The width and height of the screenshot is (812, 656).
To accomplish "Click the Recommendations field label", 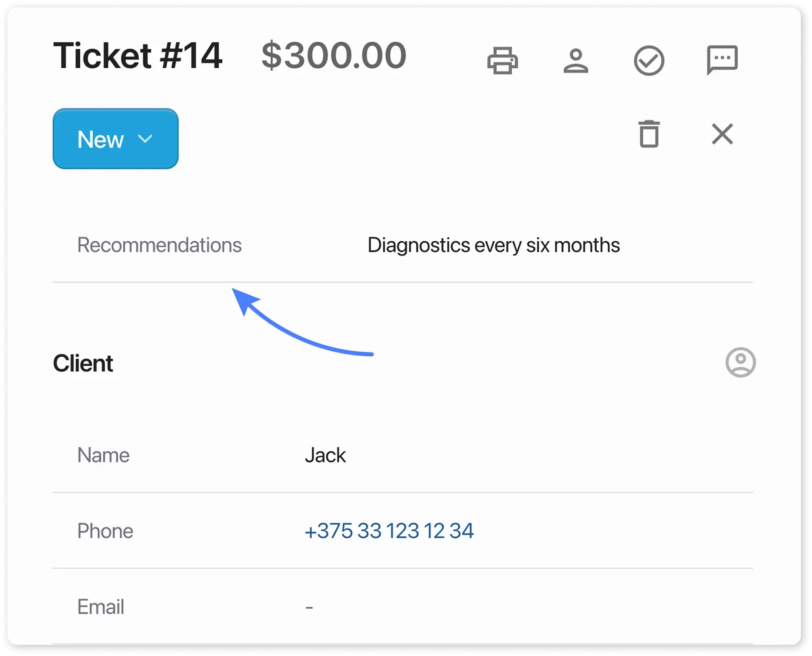I will (x=159, y=245).
